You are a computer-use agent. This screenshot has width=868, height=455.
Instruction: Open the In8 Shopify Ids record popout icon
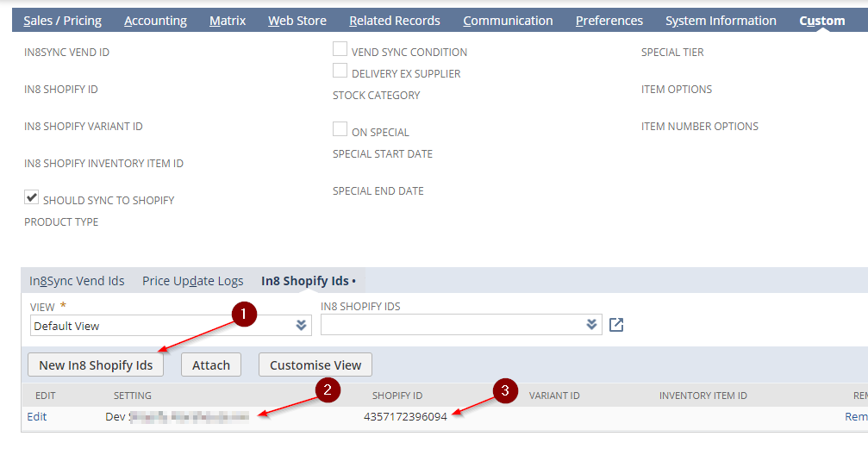coord(616,325)
